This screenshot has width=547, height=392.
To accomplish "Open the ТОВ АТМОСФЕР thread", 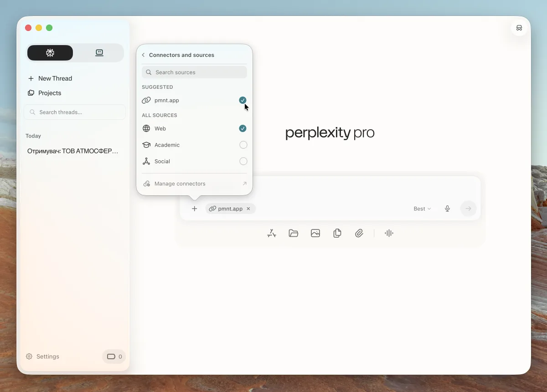I will click(x=73, y=151).
